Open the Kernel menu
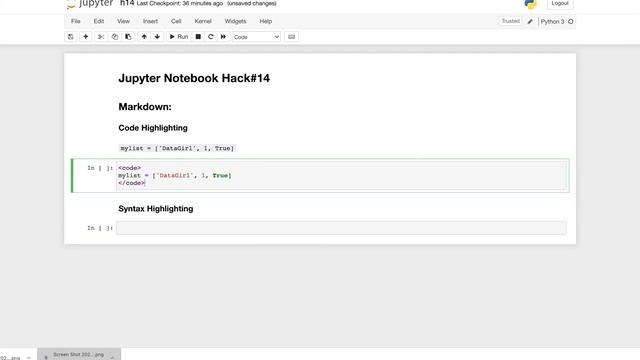640x360 pixels. click(203, 21)
